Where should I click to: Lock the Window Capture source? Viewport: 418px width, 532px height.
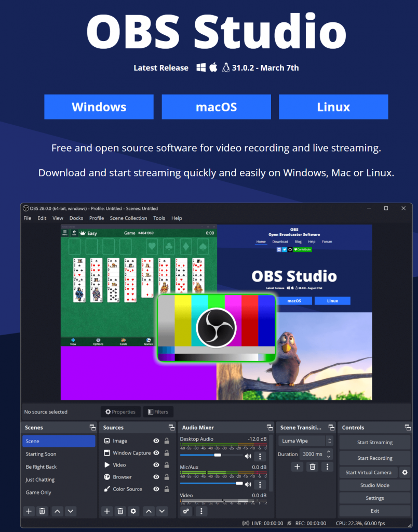pyautogui.click(x=167, y=453)
